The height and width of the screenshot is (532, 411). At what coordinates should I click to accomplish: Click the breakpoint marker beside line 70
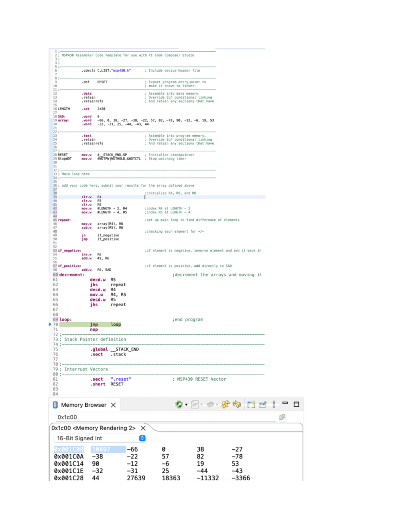click(50, 324)
